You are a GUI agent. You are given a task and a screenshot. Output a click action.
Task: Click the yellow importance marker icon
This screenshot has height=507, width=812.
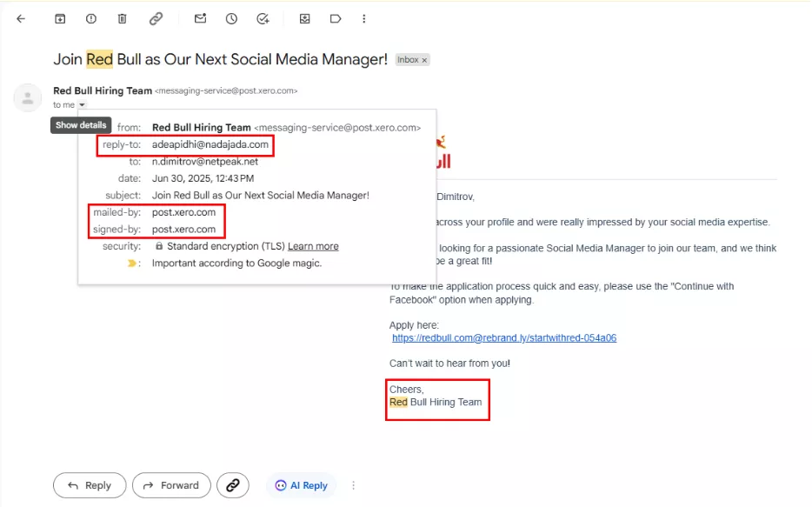click(132, 264)
